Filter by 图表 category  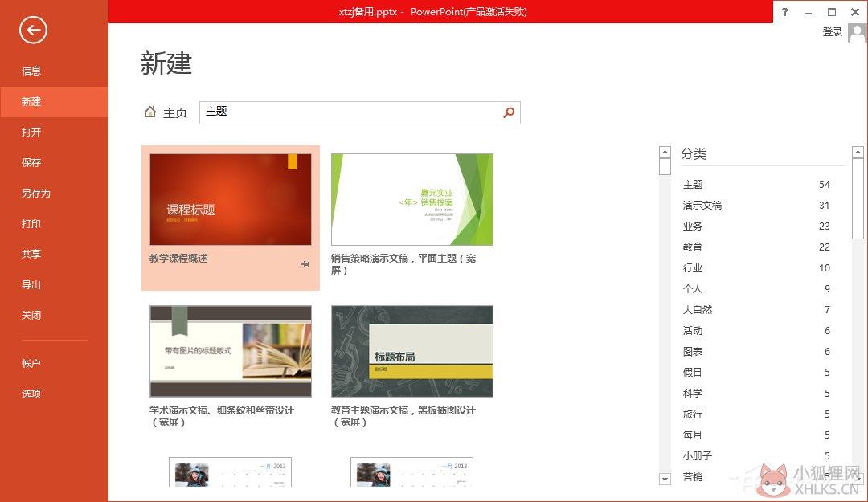point(756,352)
